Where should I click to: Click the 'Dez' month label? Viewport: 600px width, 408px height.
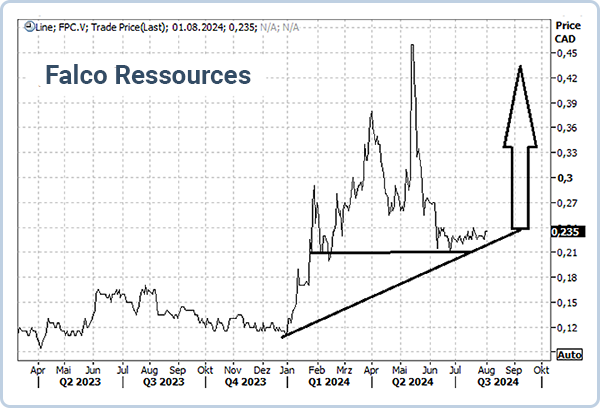tap(262, 370)
